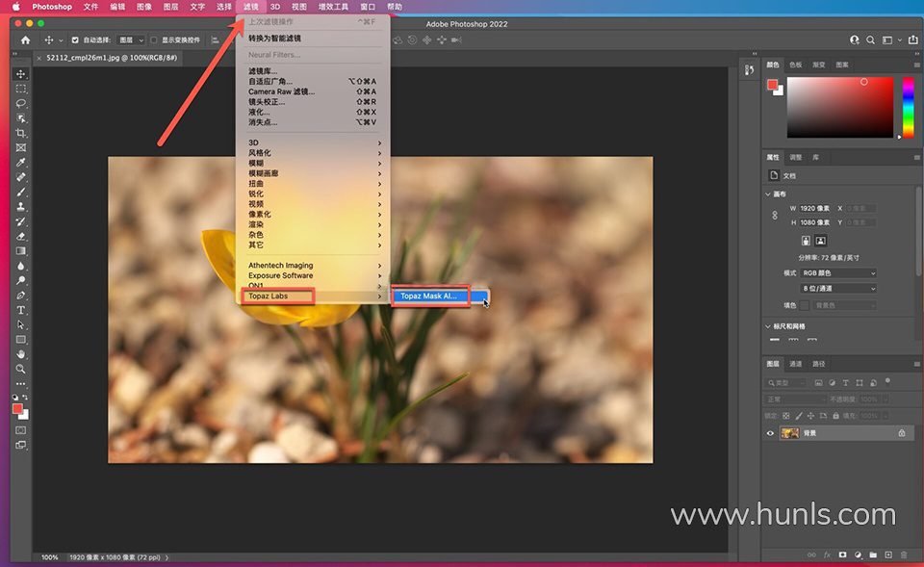Click the hue spectrum slider bar
This screenshot has height=567, width=924.
908,108
